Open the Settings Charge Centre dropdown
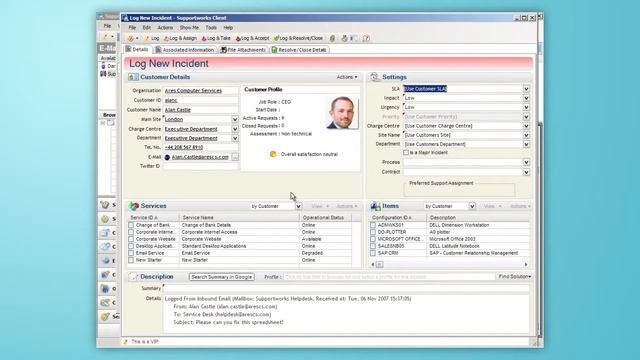The width and height of the screenshot is (640, 360). tap(526, 126)
